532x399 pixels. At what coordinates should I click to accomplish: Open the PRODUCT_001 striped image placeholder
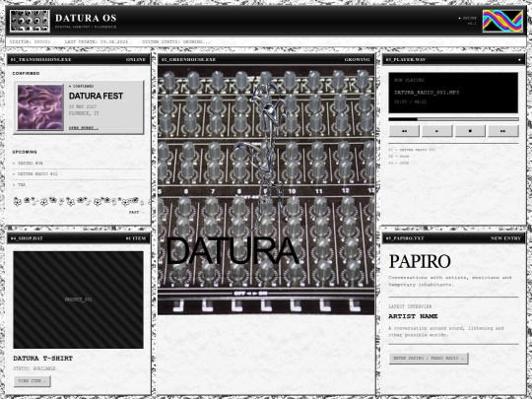[x=79, y=299]
